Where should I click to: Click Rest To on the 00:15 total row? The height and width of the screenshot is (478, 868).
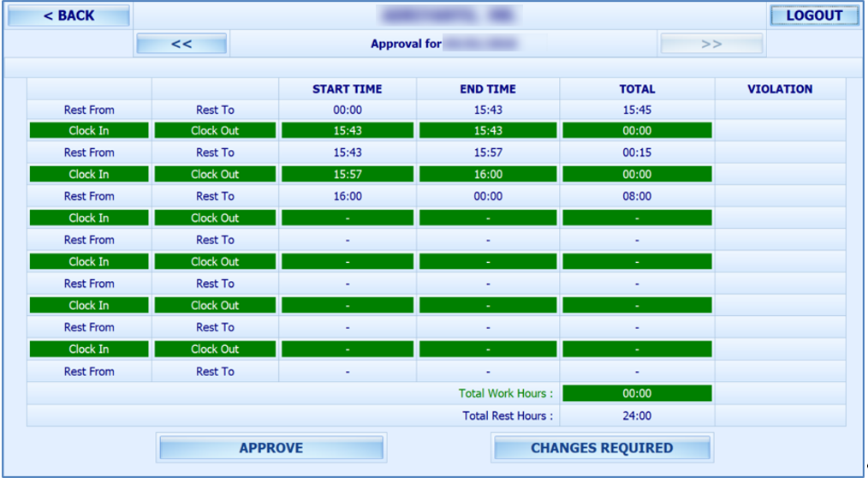pos(215,152)
